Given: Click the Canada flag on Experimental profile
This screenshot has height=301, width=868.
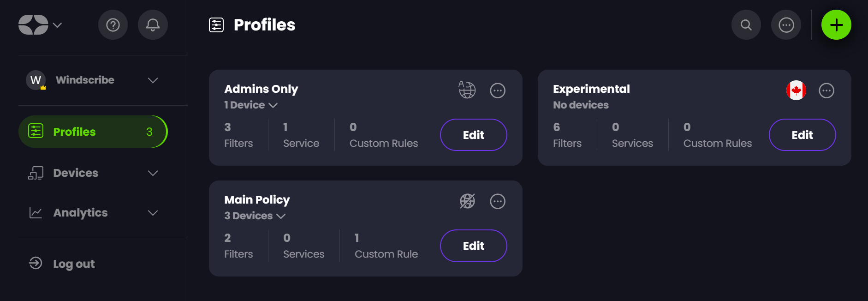Looking at the screenshot, I should click(796, 90).
